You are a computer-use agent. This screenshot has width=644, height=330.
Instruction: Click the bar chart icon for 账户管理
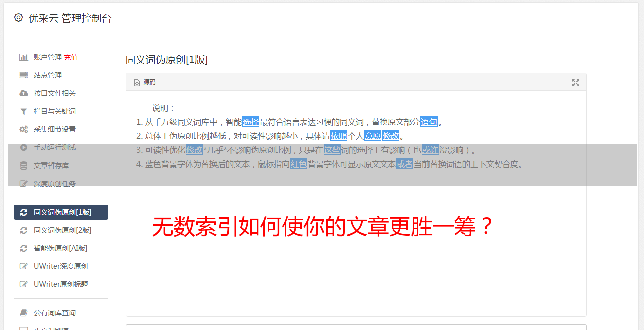[x=23, y=57]
